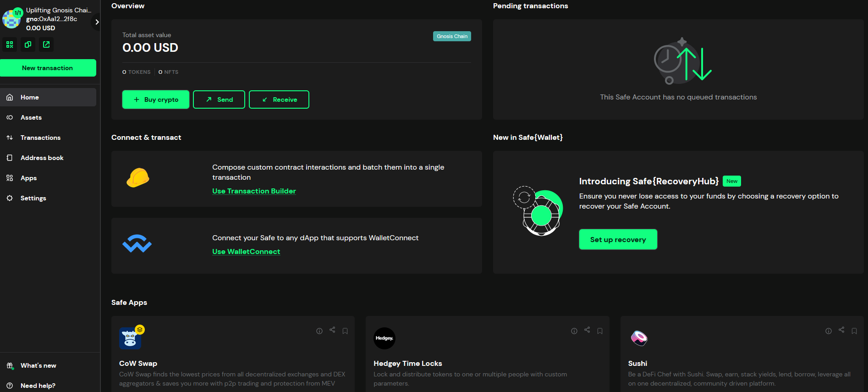Screen dimensions: 868x392
Task: Open Hedgey Time Locks logo
Action: (x=385, y=338)
